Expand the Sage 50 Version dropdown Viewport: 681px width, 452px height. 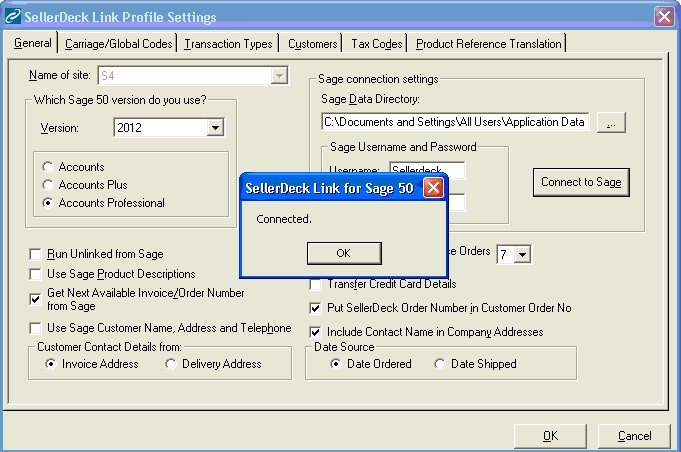pos(214,128)
